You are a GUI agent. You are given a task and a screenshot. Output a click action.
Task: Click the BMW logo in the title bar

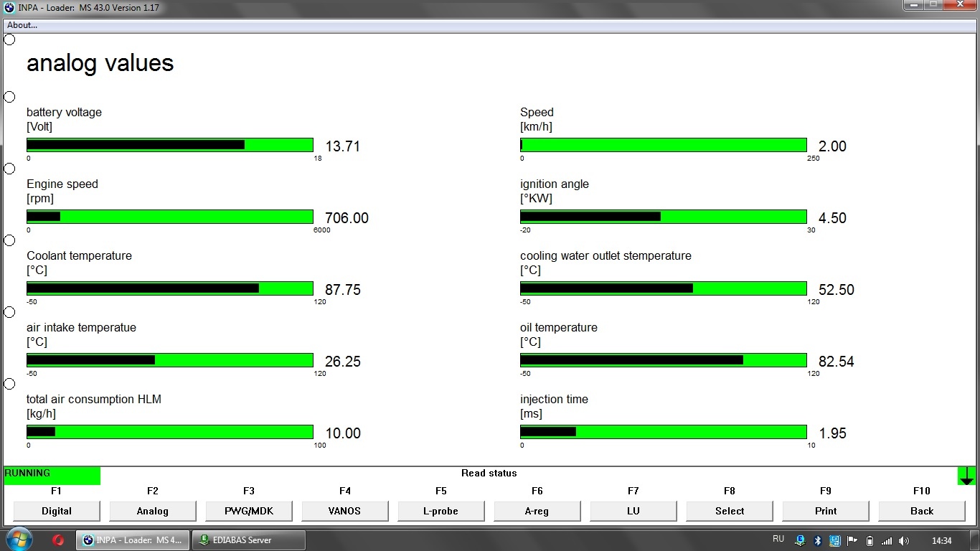coord(9,8)
